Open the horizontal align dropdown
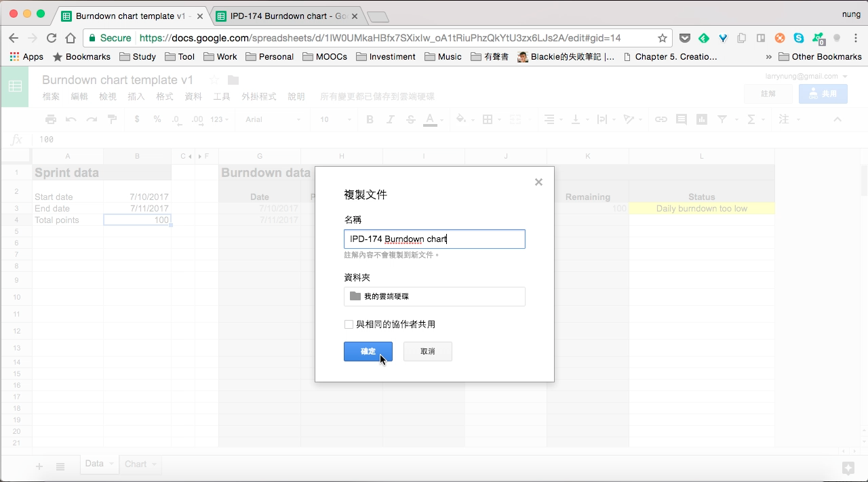 tap(553, 119)
